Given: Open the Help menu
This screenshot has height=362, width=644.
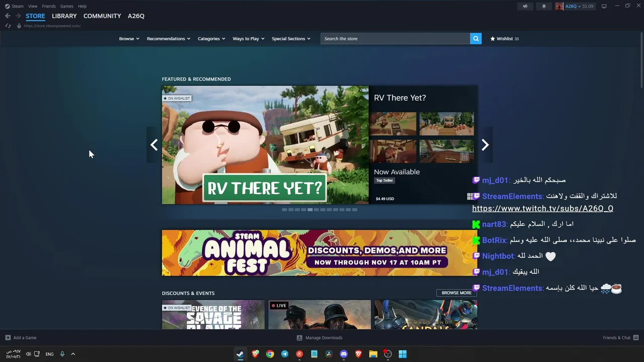Looking at the screenshot, I should pos(82,6).
